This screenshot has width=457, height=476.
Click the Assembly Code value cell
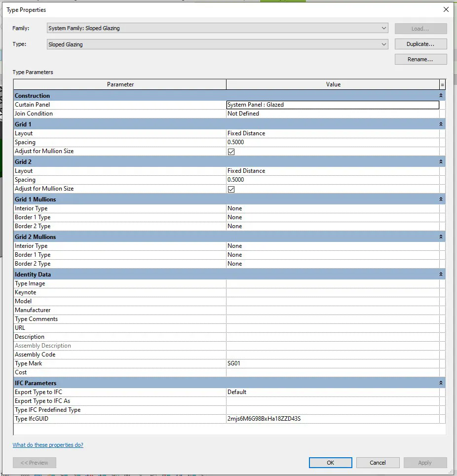(x=333, y=355)
